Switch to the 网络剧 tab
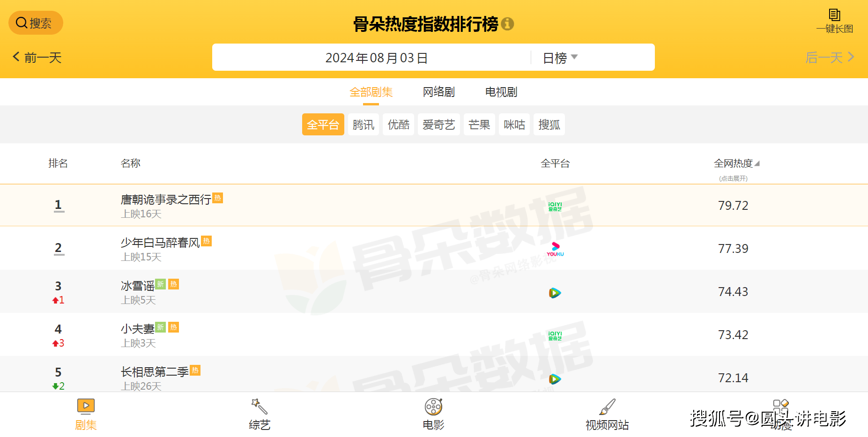 tap(439, 92)
